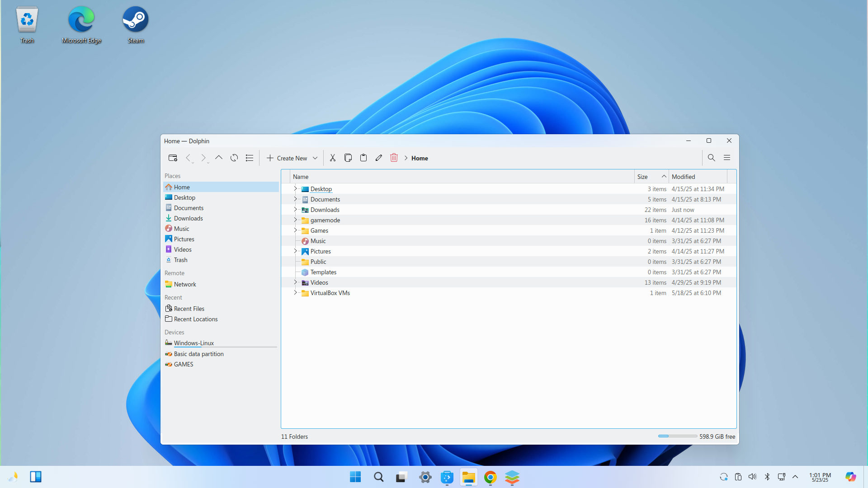Open Chrome from the taskbar
868x488 pixels.
[x=491, y=477]
